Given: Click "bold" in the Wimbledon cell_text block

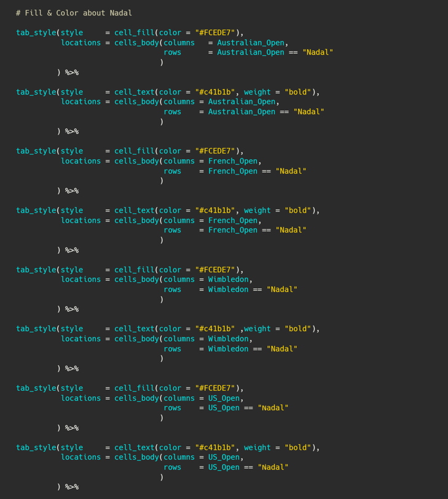Looking at the screenshot, I should click(298, 329).
